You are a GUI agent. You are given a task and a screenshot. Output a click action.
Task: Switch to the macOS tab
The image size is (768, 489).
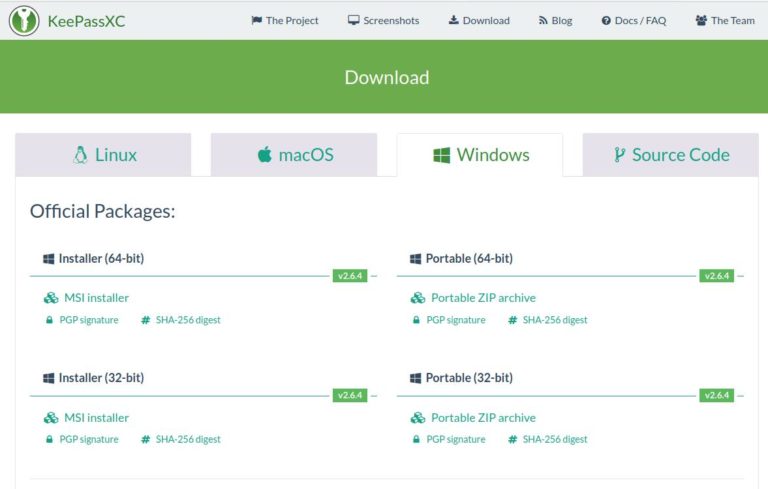pyautogui.click(x=294, y=155)
